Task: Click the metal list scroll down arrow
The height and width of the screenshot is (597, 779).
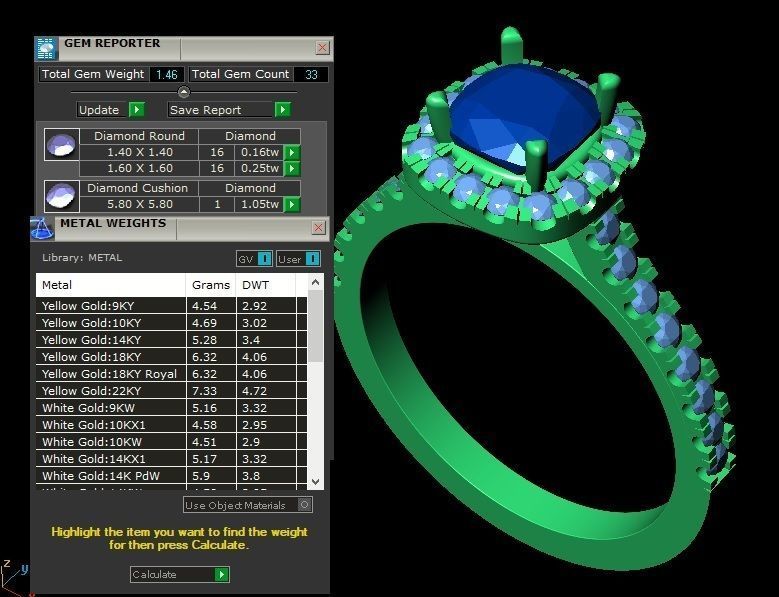Action: click(315, 481)
